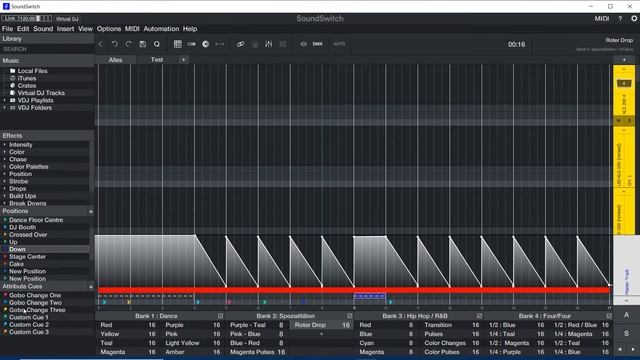Click the A button on the right
Image resolution: width=640 pixels, height=360 pixels.
click(x=626, y=315)
